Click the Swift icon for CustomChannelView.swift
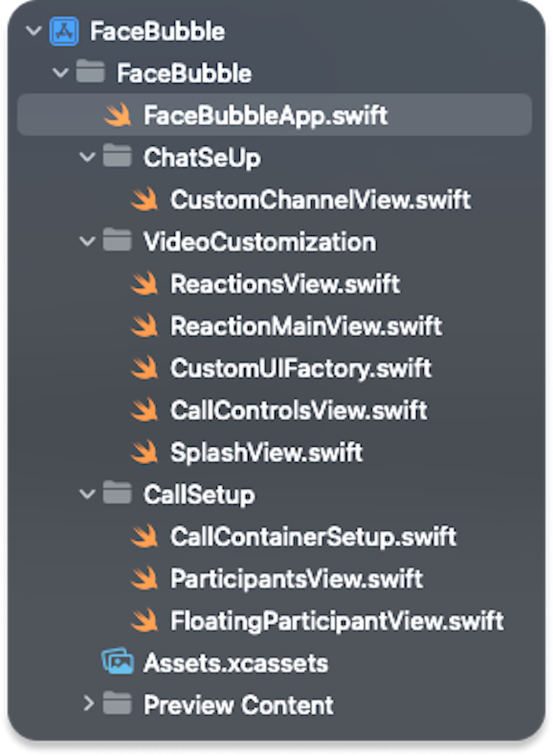Screen dimensions: 553x756 (x=144, y=200)
